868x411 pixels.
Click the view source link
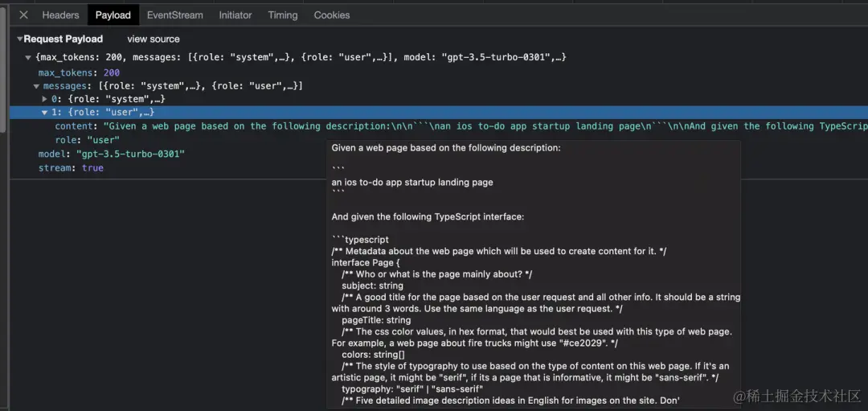(154, 39)
